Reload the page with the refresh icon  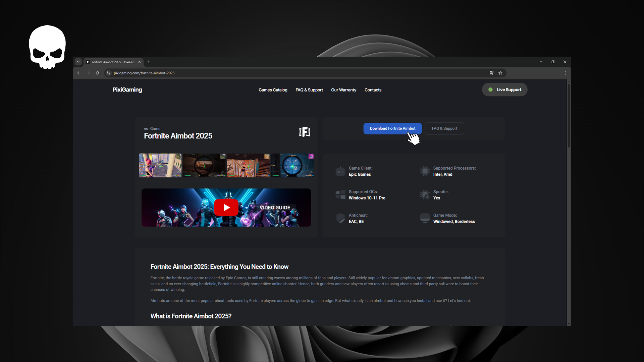tap(98, 73)
